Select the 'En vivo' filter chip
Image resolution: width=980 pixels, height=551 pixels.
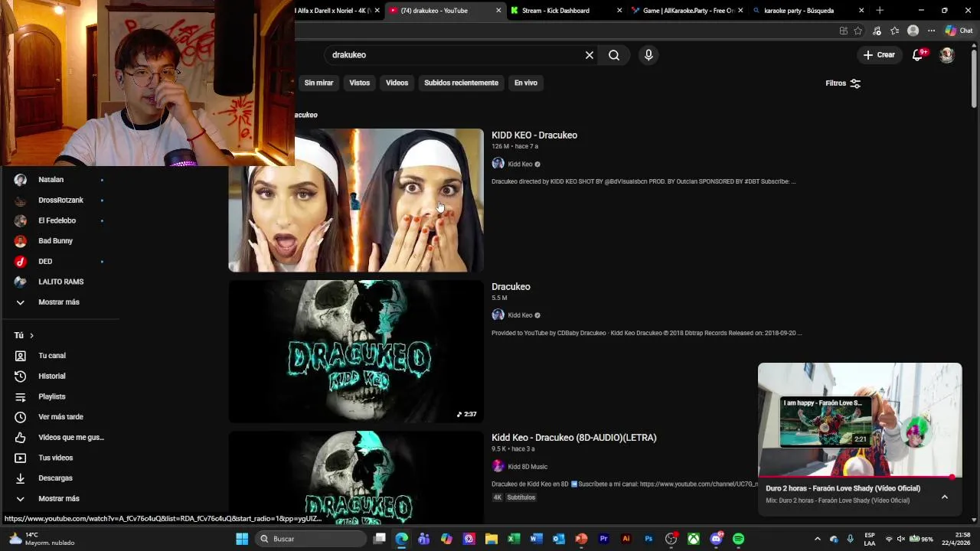[x=525, y=83]
